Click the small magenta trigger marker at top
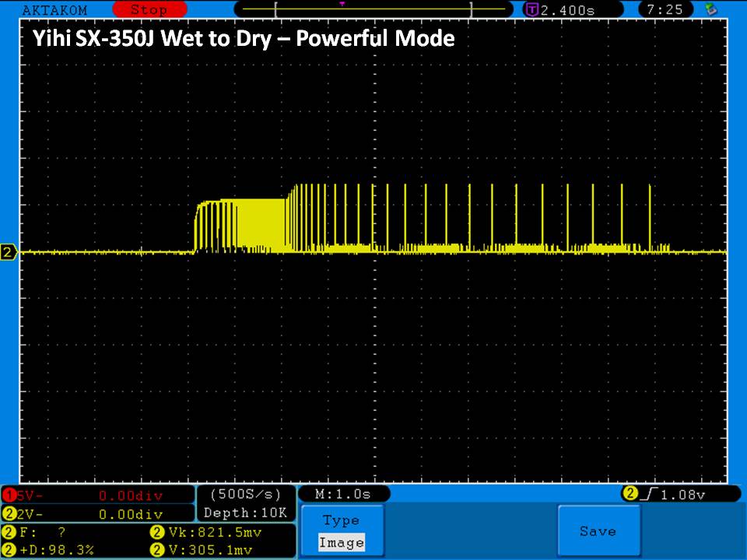 pyautogui.click(x=342, y=4)
